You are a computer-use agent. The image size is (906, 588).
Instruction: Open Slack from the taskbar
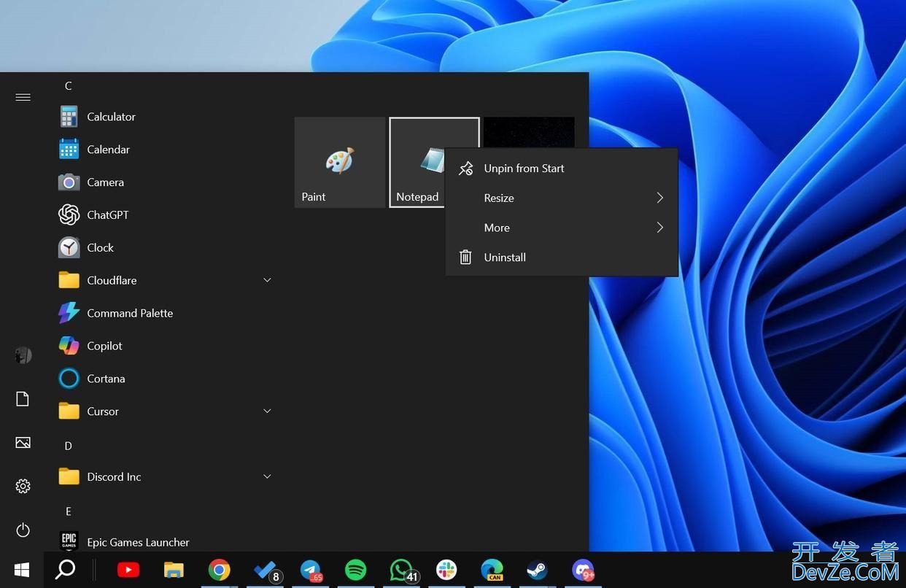(x=446, y=570)
